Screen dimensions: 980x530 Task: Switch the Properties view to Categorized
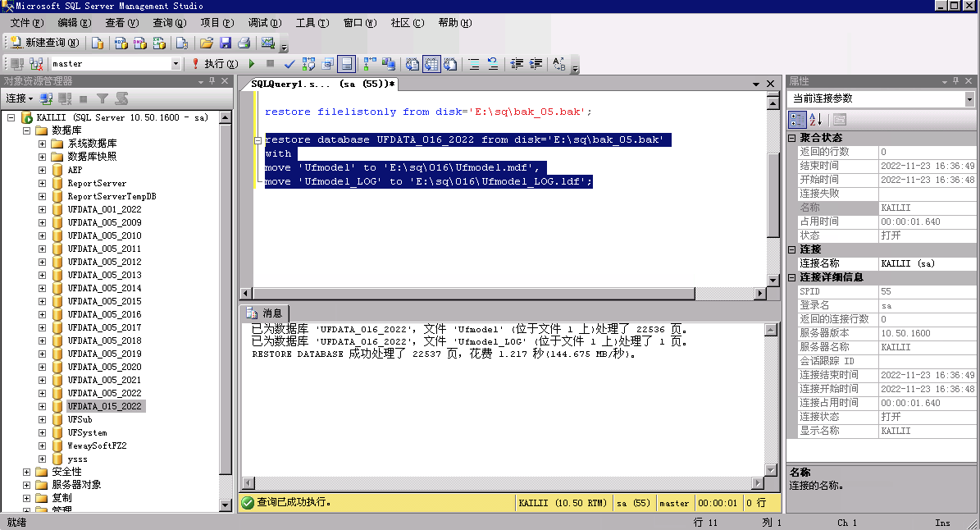797,120
